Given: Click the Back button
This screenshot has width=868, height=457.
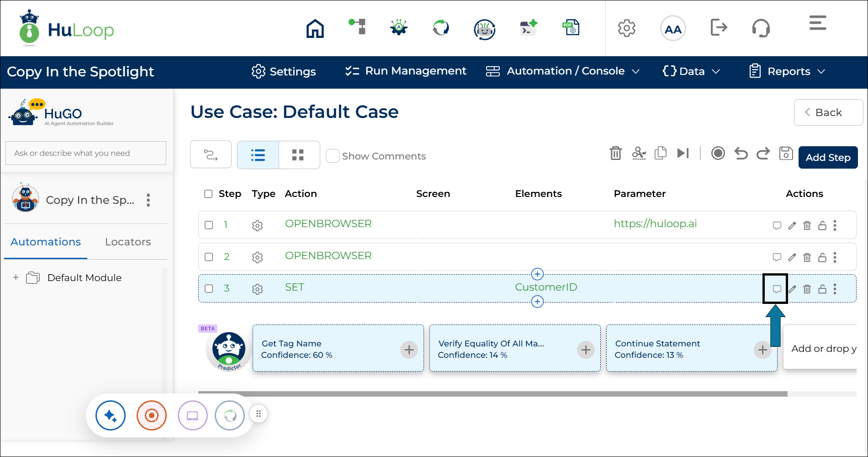Looking at the screenshot, I should click(828, 112).
